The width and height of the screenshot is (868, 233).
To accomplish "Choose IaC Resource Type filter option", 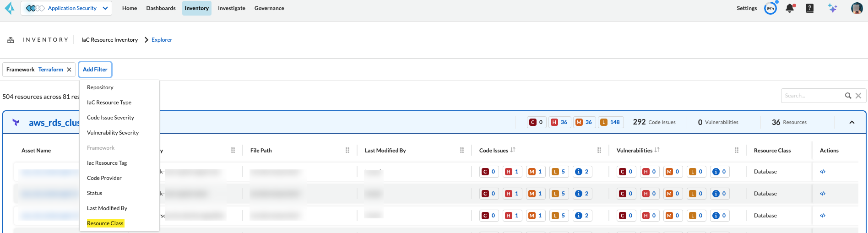I will [119, 103].
